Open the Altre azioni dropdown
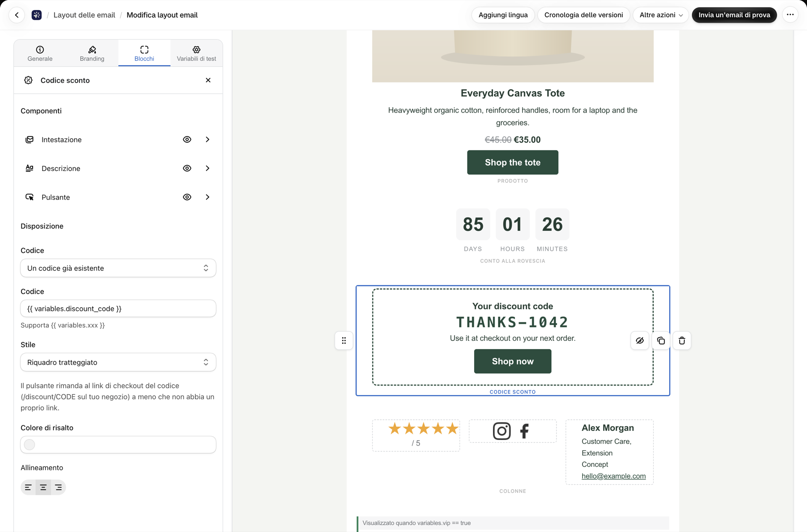The height and width of the screenshot is (532, 807). tap(661, 15)
